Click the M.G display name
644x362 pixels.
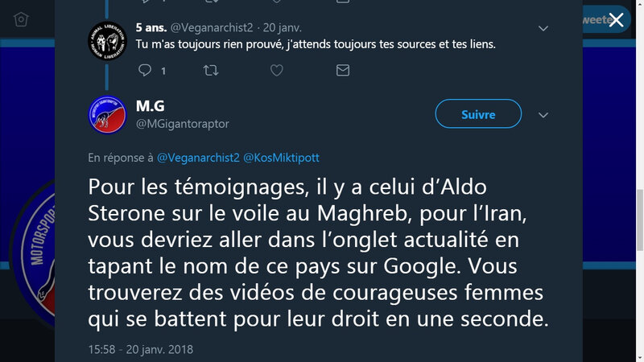click(151, 106)
